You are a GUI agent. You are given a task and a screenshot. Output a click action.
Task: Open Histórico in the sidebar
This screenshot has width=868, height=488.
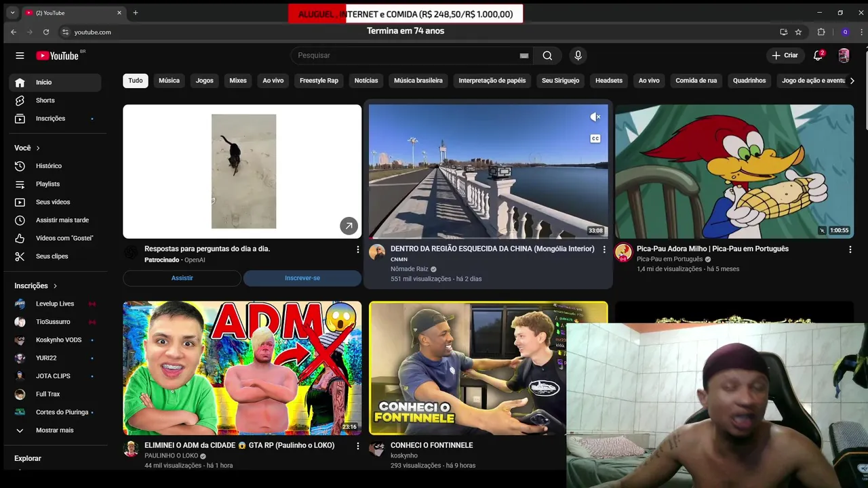pyautogui.click(x=55, y=166)
